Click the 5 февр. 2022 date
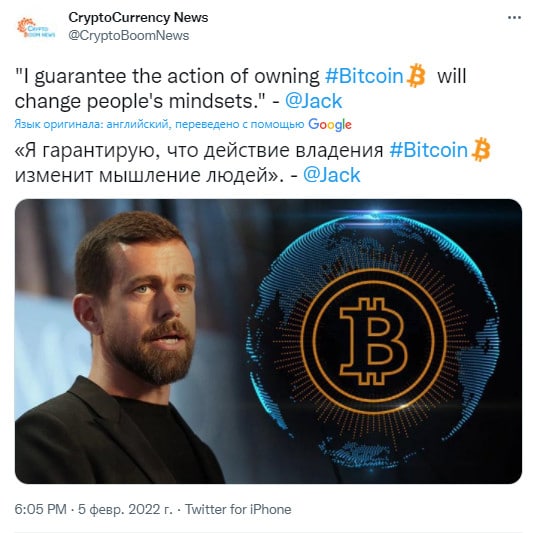Viewport: 537px width, 533px height. tap(125, 510)
